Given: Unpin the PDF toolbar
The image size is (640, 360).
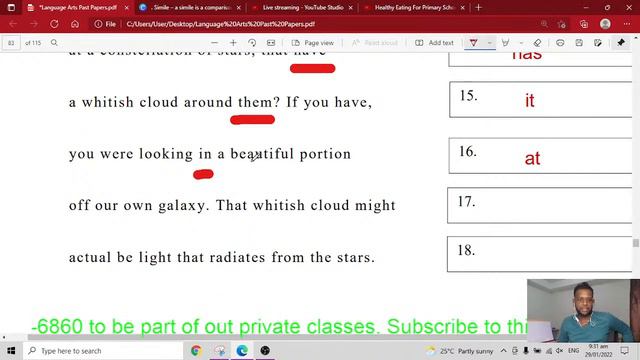Looking at the screenshot, I should coord(621,42).
